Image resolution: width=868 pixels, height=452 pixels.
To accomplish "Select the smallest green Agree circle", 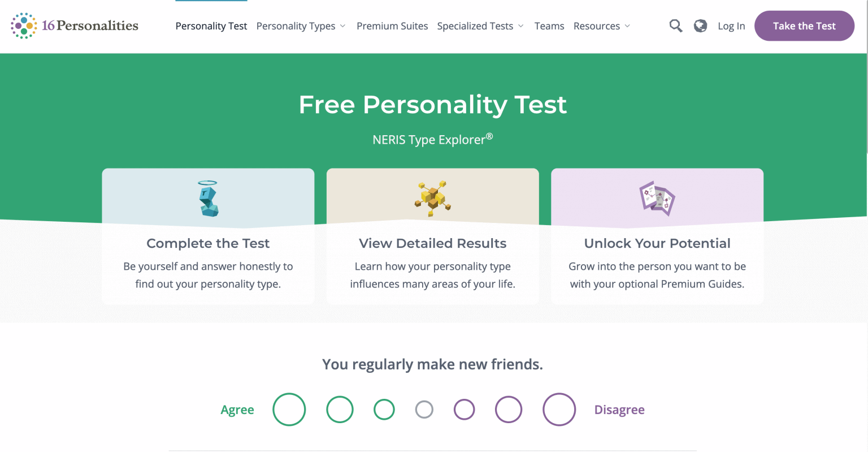I will click(384, 409).
